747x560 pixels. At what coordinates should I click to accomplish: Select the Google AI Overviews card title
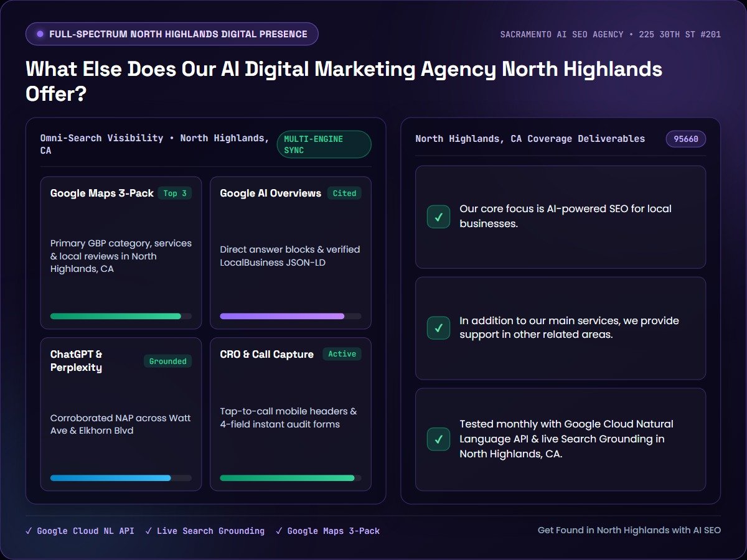271,193
